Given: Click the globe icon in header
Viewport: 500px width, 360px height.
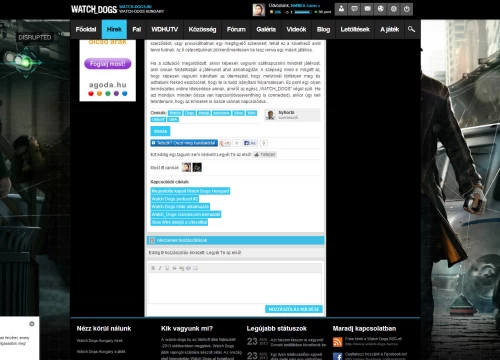Looking at the screenshot, I should tap(380, 9).
